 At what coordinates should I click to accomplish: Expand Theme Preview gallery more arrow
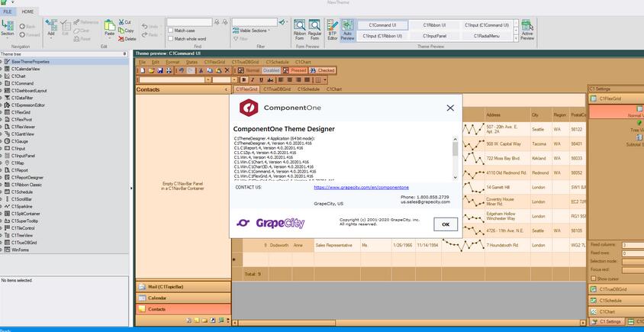click(516, 39)
